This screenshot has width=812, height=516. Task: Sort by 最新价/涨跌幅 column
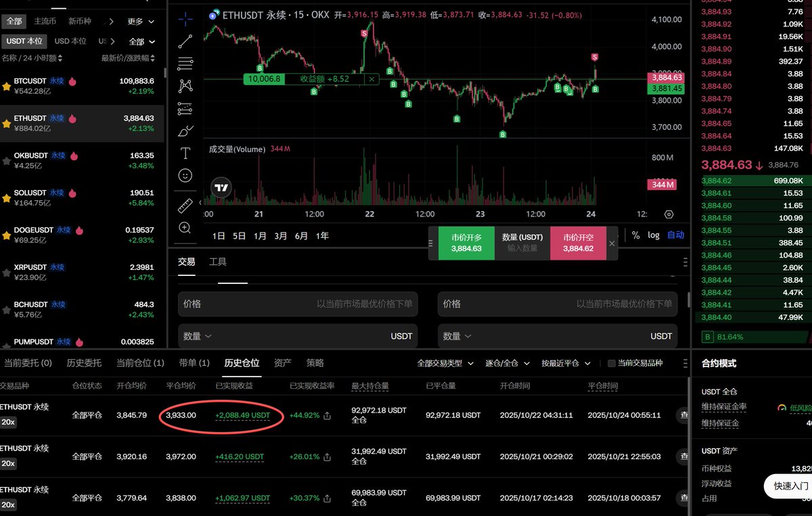(128, 58)
